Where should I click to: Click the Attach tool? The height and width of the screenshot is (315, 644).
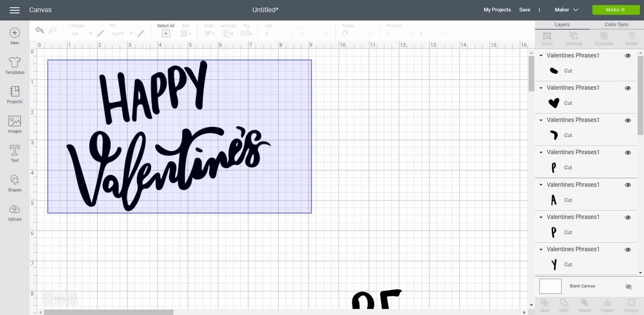tap(585, 306)
